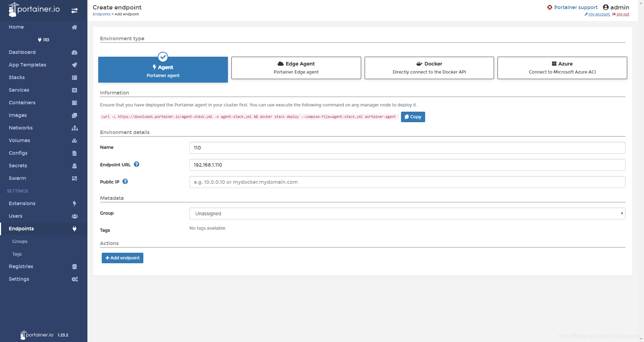The image size is (644, 342).
Task: Follow the Endpoints breadcrumb link
Action: coord(101,14)
